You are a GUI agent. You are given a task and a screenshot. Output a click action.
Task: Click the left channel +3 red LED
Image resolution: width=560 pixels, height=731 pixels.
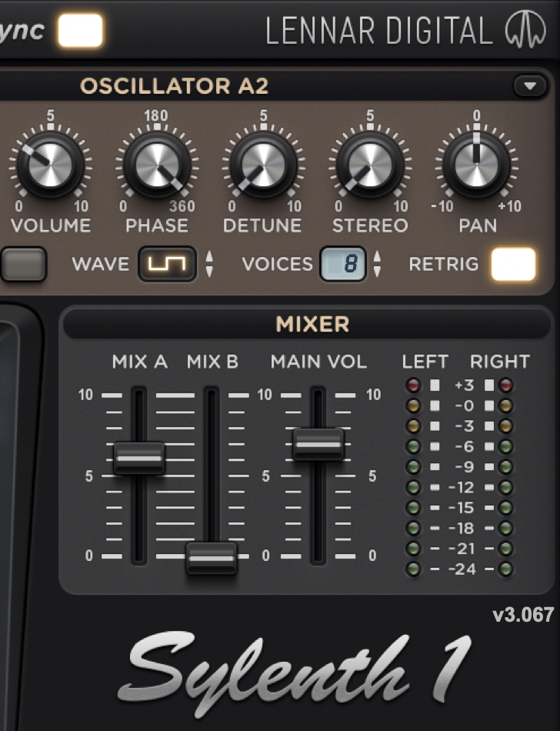click(413, 385)
